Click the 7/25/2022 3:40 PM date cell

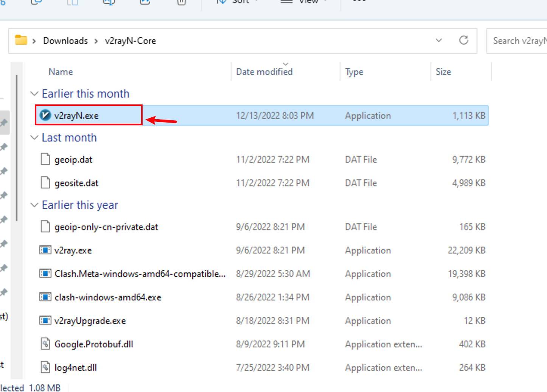click(x=273, y=367)
